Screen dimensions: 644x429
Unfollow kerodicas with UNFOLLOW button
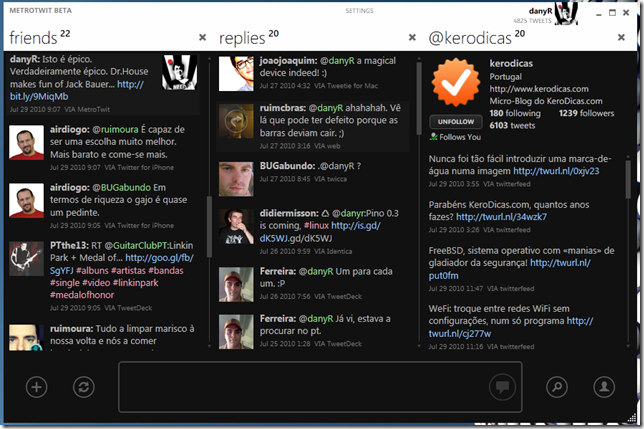pyautogui.click(x=456, y=122)
